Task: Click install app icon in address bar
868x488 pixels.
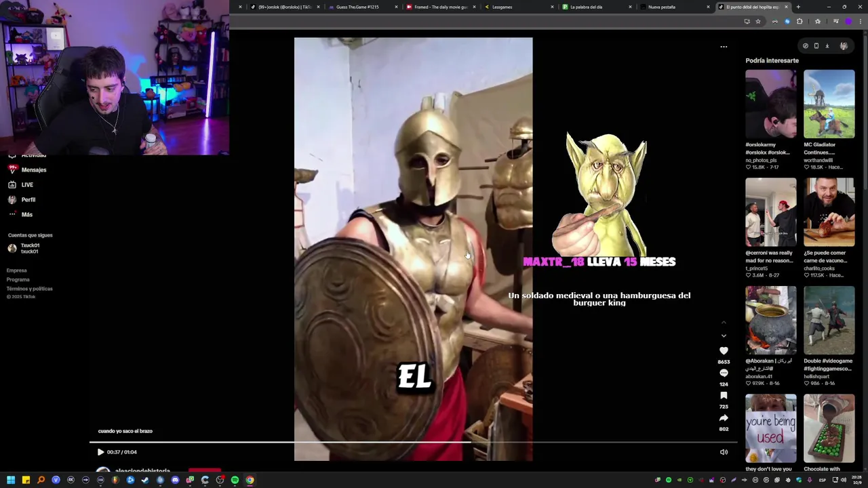Action: (747, 21)
